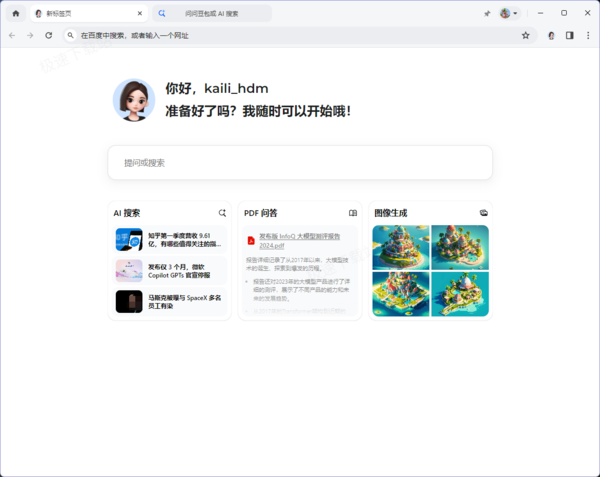Go back with the back arrow
Screen dimensions: 600x477
click(x=12, y=36)
